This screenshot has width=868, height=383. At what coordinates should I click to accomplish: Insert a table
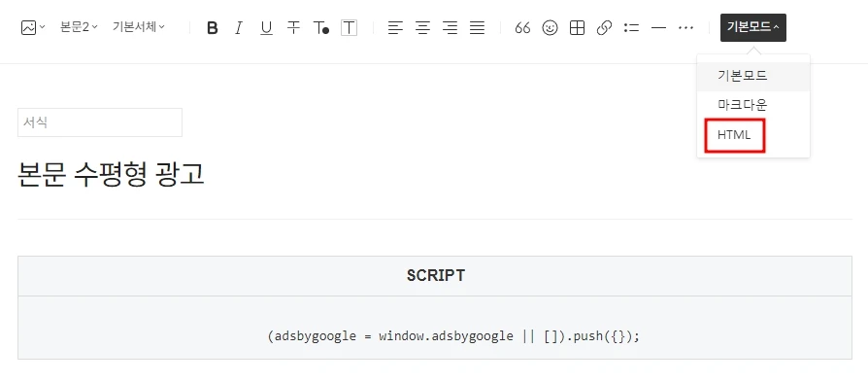(x=578, y=28)
